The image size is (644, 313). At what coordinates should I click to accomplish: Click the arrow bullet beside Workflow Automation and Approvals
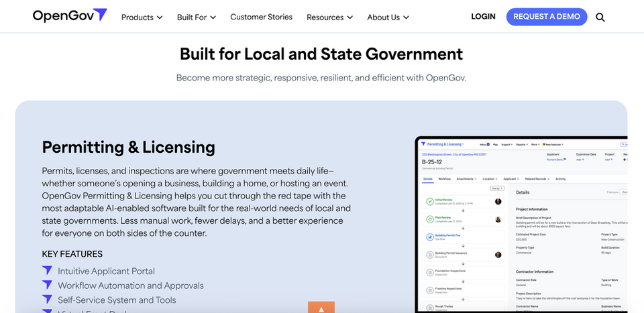click(47, 285)
